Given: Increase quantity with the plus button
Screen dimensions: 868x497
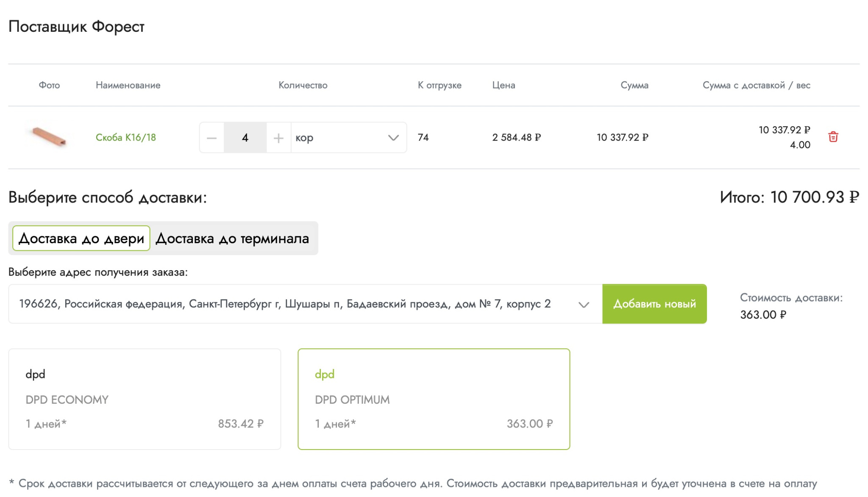Looking at the screenshot, I should tap(278, 138).
